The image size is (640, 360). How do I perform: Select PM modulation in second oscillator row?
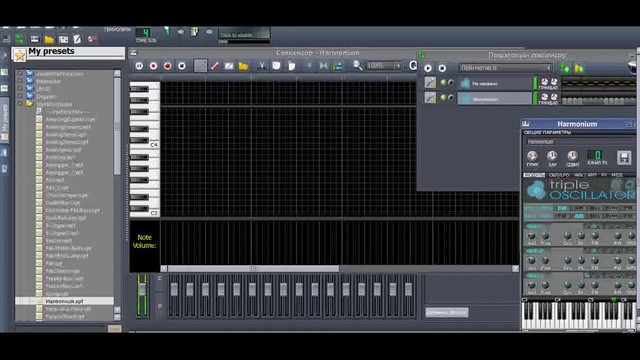(562, 216)
